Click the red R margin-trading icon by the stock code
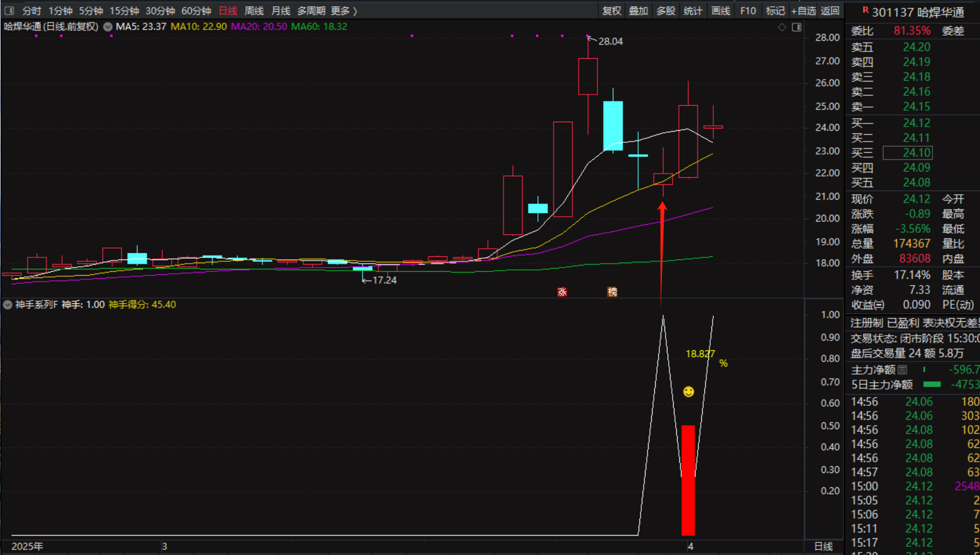This screenshot has width=980, height=555. (865, 10)
